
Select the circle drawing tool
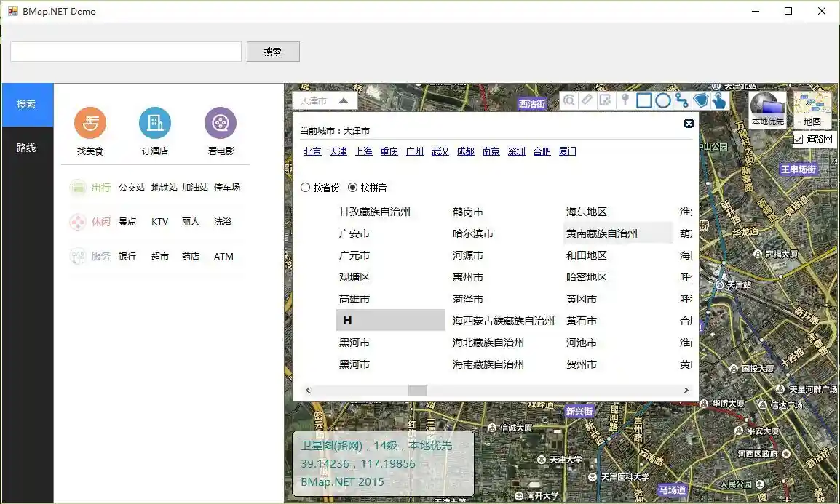[663, 101]
